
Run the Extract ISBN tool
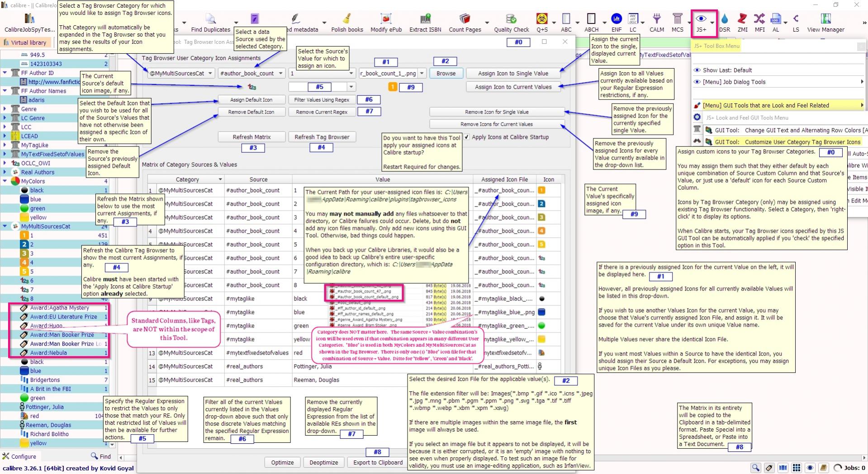click(425, 23)
